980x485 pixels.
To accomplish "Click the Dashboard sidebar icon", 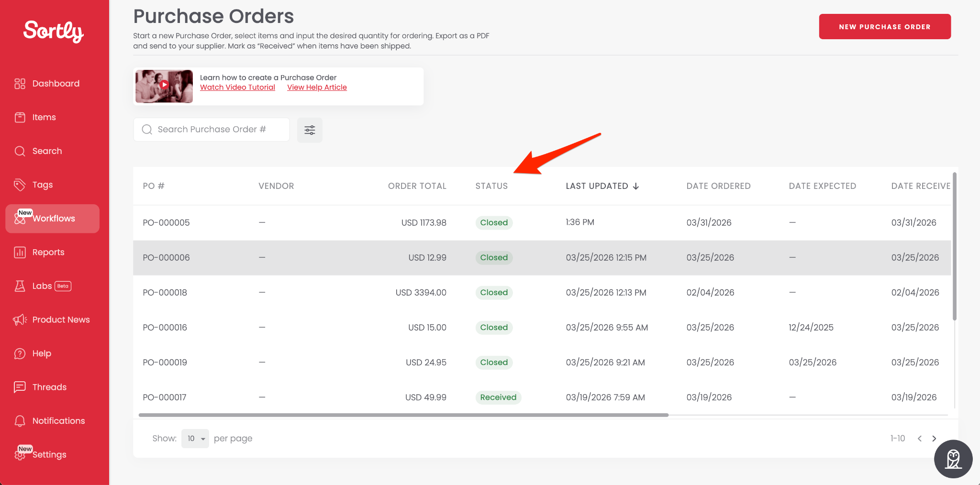I will 20,84.
